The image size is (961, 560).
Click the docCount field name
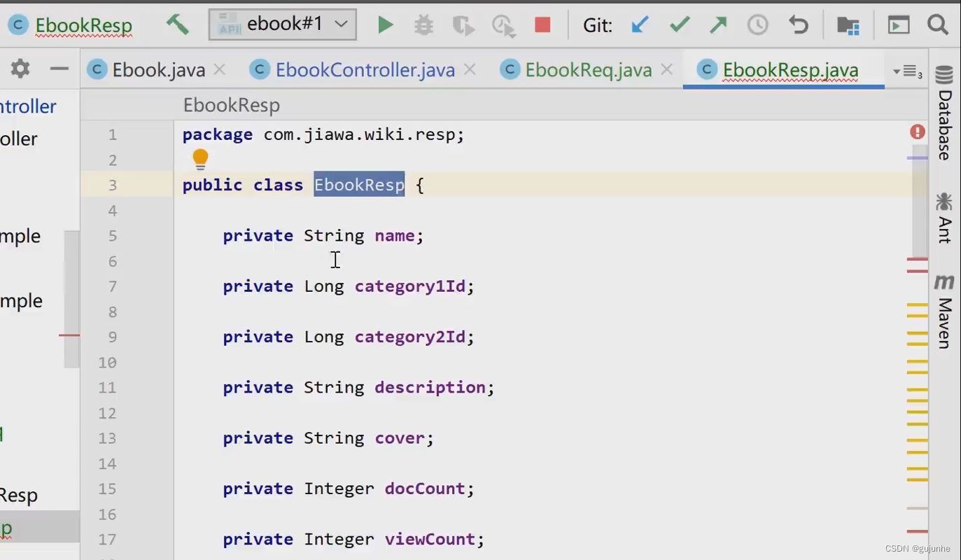coord(425,489)
